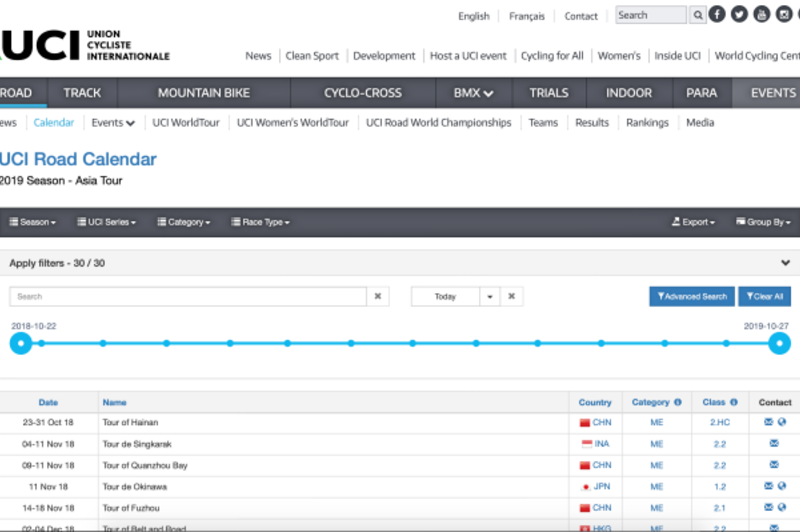Select the MOUNTAIN BIKE tab
Viewport: 800px width, 532px height.
(x=204, y=93)
